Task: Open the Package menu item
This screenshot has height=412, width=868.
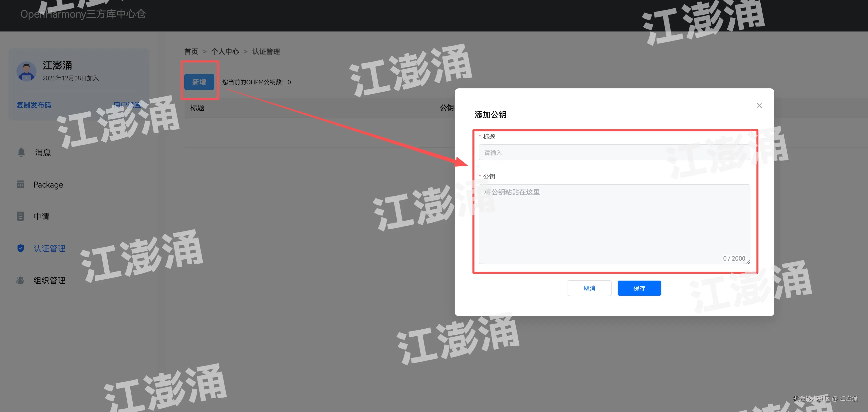Action: [x=48, y=185]
